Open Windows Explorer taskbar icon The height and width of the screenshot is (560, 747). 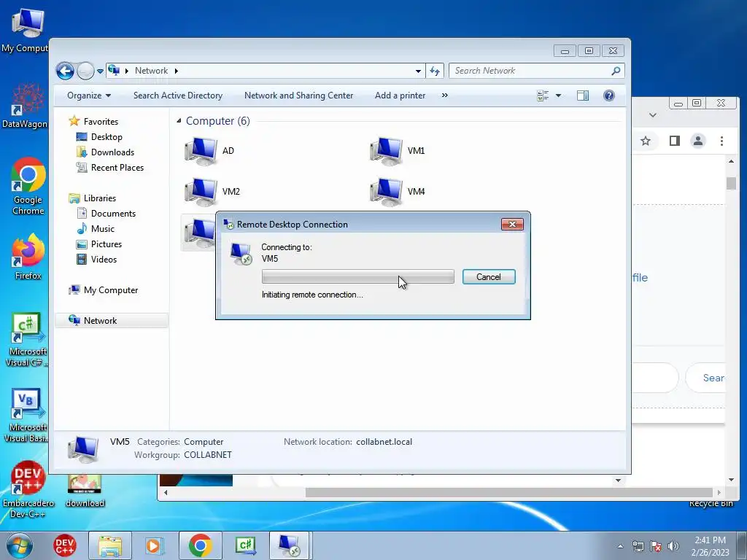tap(110, 545)
